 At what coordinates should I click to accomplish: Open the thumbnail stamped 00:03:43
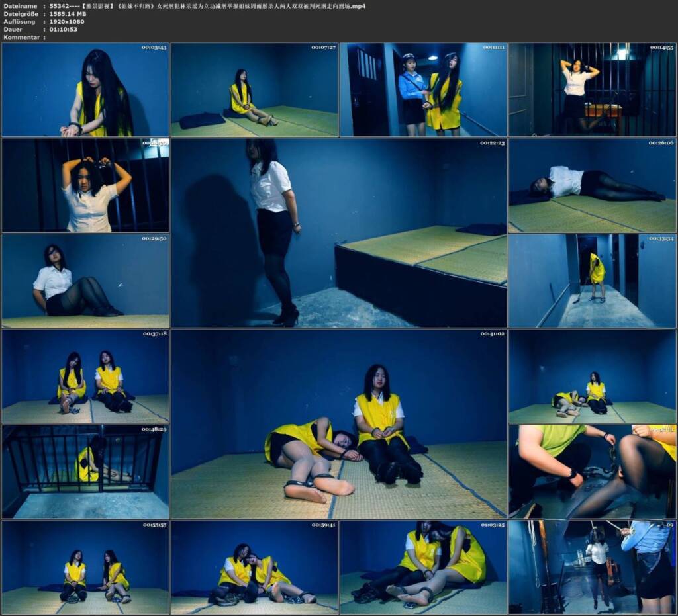point(85,90)
